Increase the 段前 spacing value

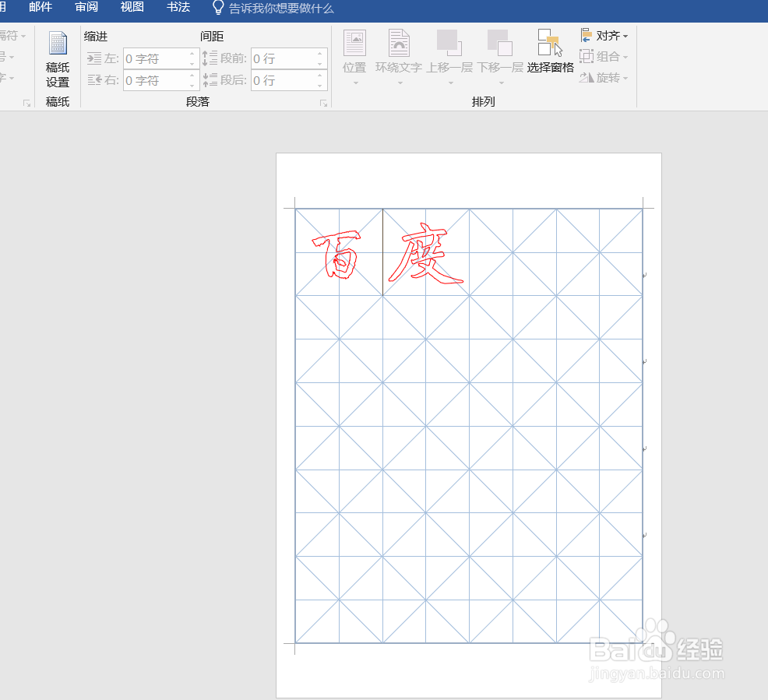coord(320,54)
